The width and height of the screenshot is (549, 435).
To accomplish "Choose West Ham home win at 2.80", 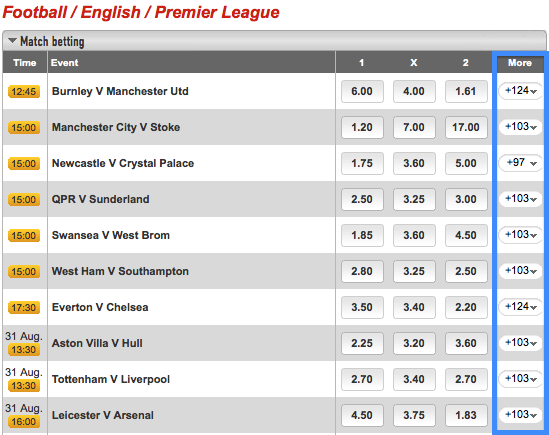I will pyautogui.click(x=362, y=271).
